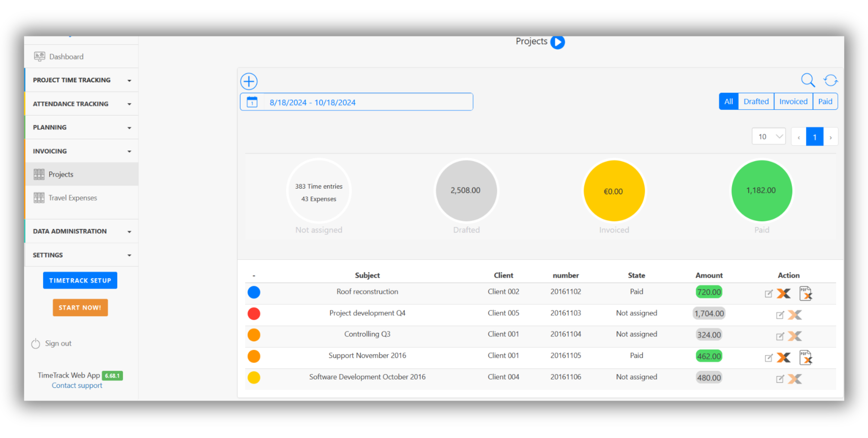868x438 pixels.
Task: Delete Project development Q4 using the X icon
Action: pyautogui.click(x=795, y=315)
